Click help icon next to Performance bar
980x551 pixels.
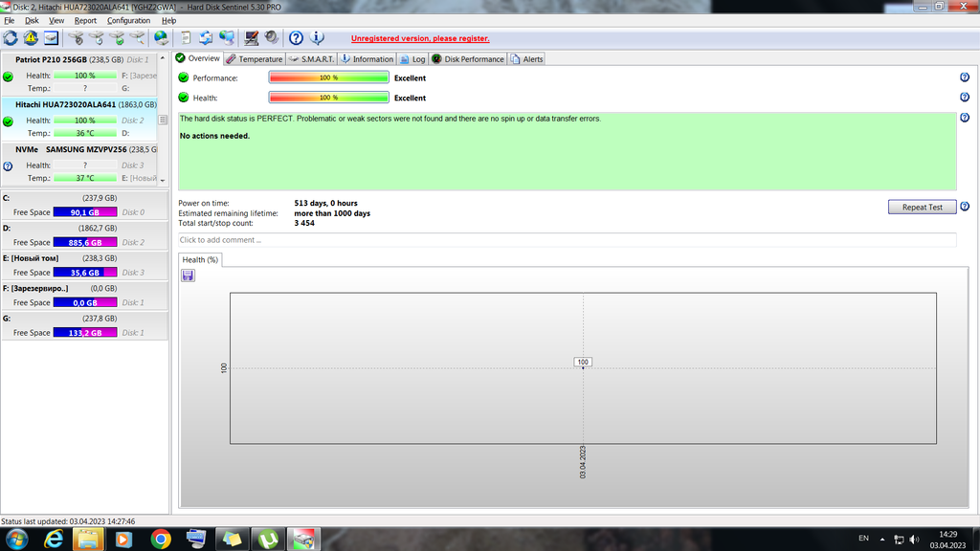[x=965, y=77]
